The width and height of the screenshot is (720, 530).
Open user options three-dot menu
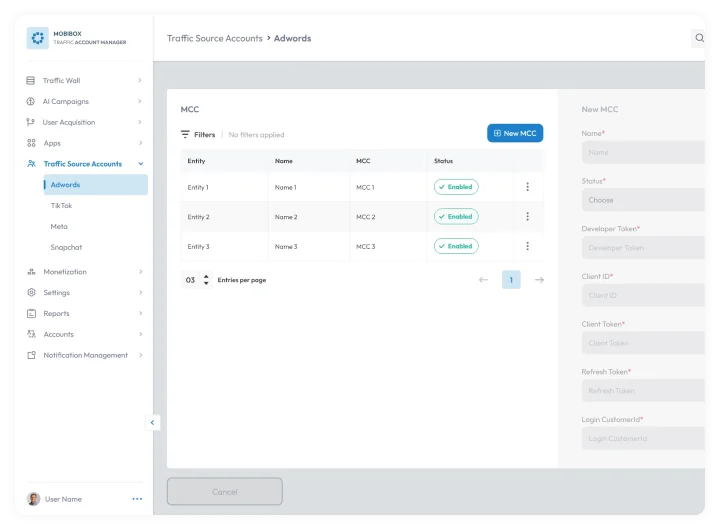(137, 499)
